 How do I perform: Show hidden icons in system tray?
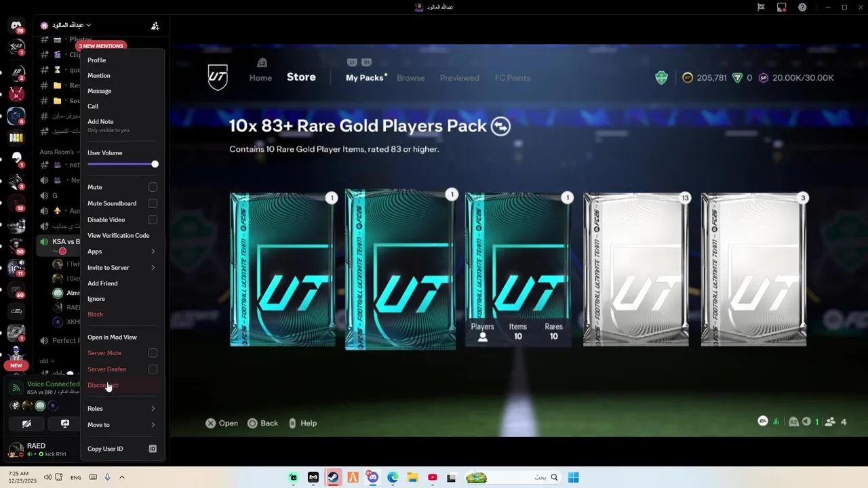[122, 477]
